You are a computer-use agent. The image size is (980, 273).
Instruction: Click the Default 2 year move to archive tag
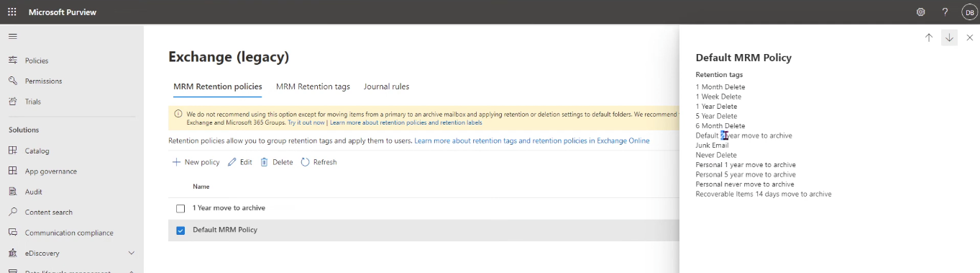(x=744, y=135)
